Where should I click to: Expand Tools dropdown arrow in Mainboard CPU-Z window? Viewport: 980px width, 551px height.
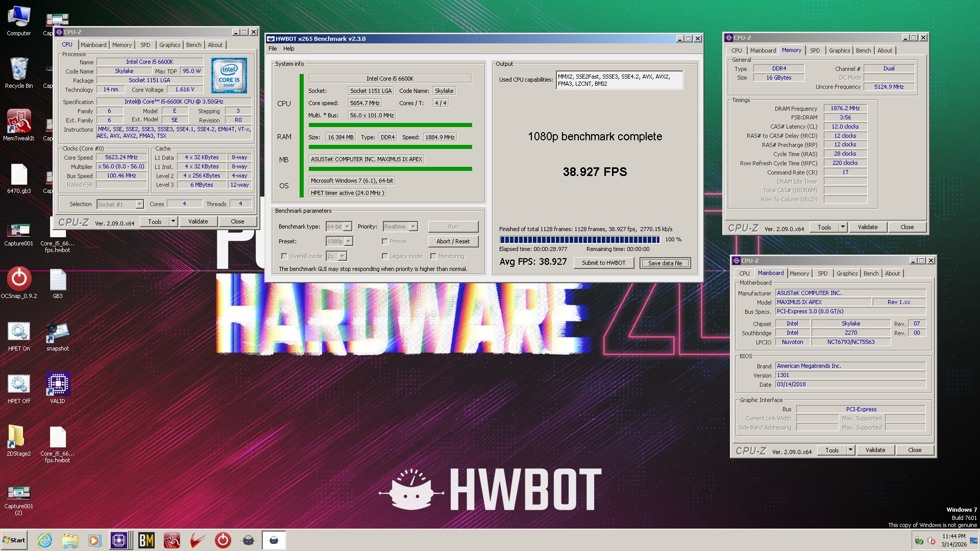pos(850,450)
